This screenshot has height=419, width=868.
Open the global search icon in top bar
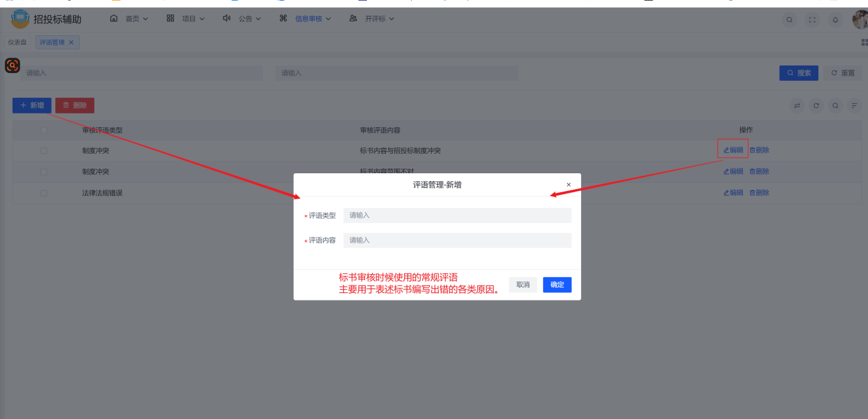point(789,20)
